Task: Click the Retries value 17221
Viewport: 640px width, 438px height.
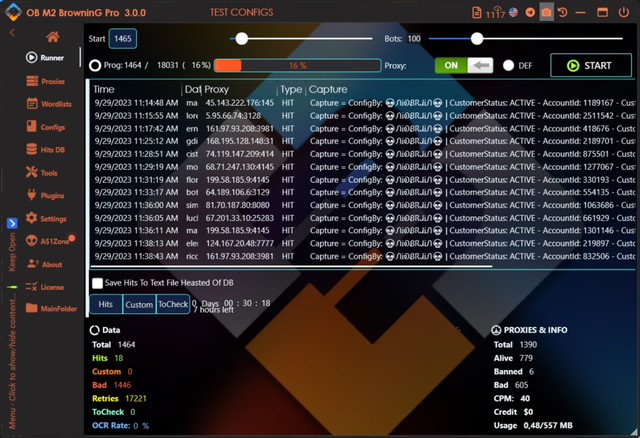Action: tap(136, 398)
